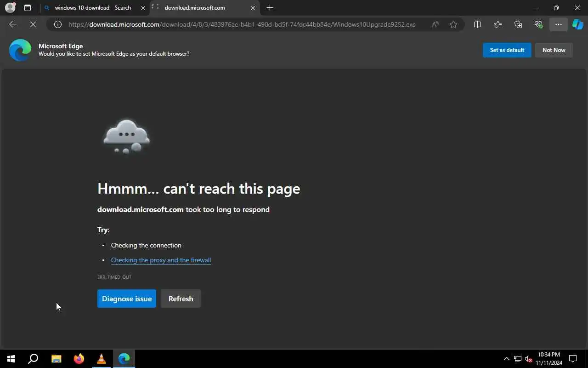Set Microsoft Edge as default browser

pyautogui.click(x=507, y=50)
